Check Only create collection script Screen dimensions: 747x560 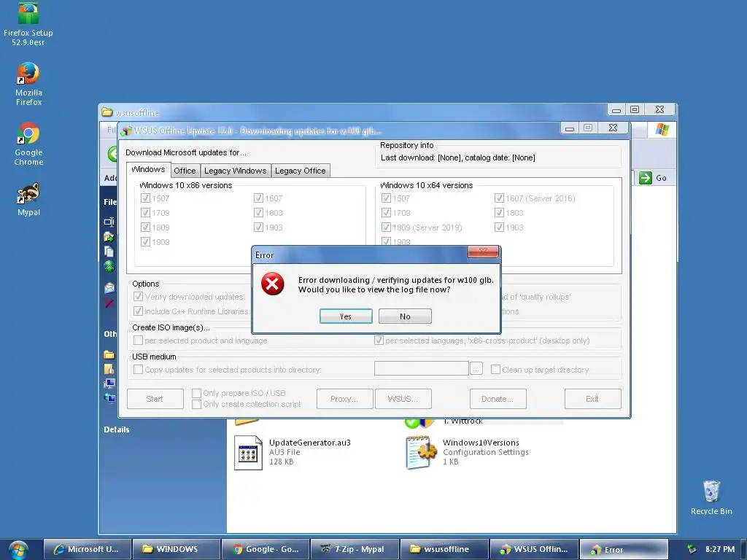coord(196,404)
